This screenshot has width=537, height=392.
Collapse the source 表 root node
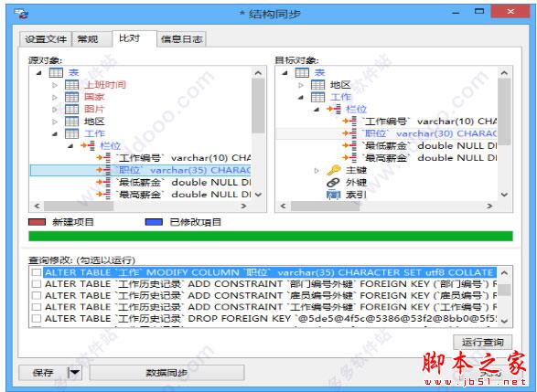click(x=39, y=72)
